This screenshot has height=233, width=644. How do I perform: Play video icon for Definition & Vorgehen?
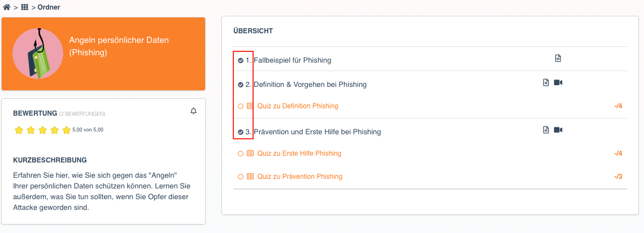pyautogui.click(x=558, y=82)
